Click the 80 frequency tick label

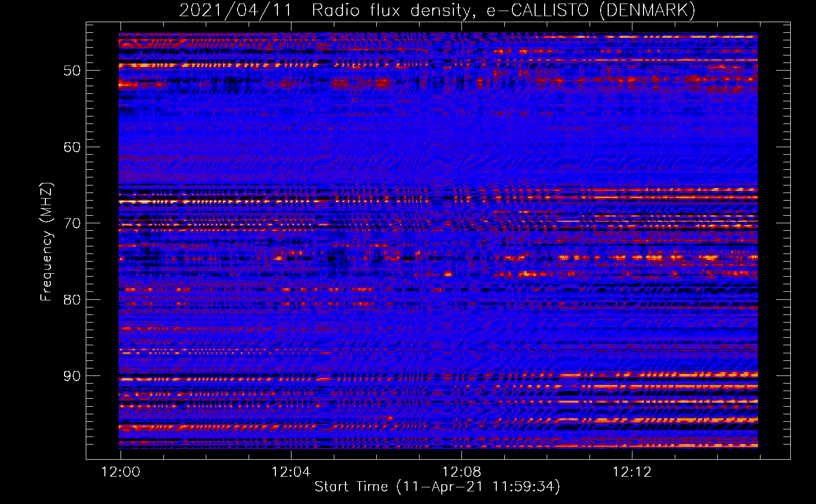click(x=72, y=300)
